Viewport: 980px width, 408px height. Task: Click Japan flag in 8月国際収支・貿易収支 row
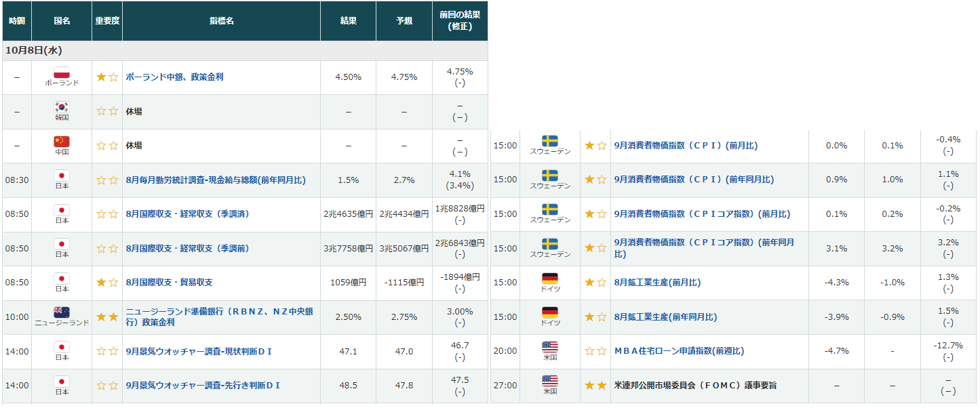62,279
